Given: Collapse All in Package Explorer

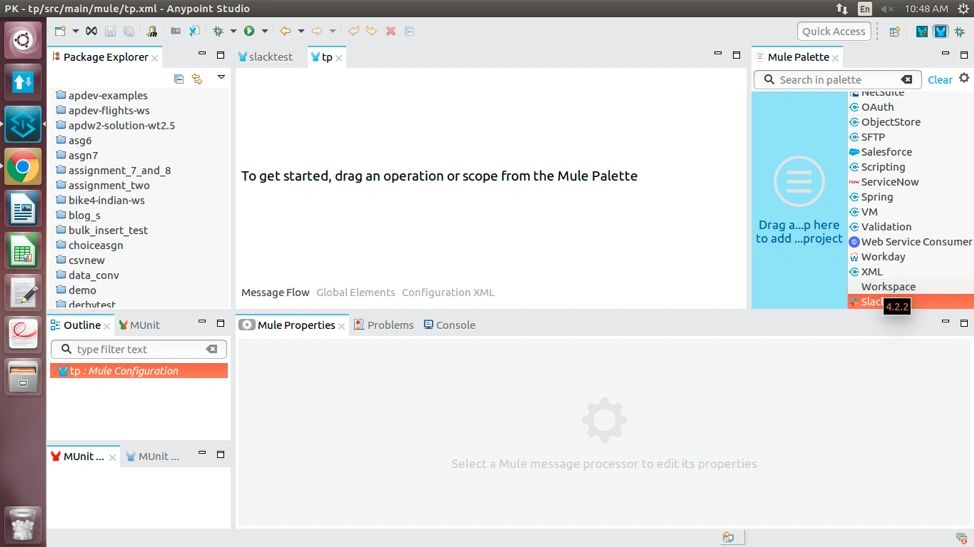Looking at the screenshot, I should pyautogui.click(x=179, y=79).
